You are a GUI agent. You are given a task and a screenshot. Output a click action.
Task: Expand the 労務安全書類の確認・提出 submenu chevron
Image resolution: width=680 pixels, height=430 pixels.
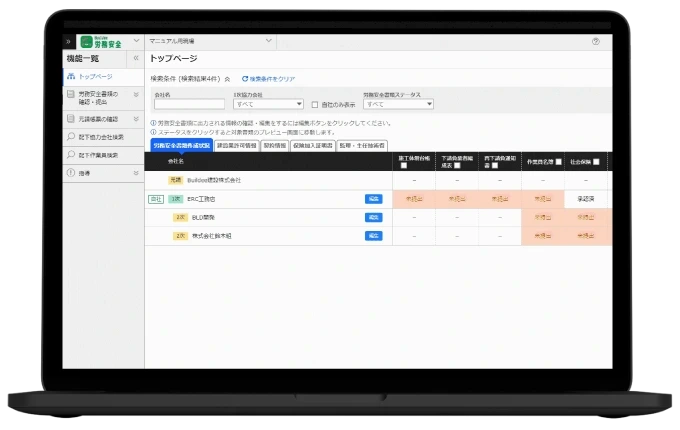point(136,94)
